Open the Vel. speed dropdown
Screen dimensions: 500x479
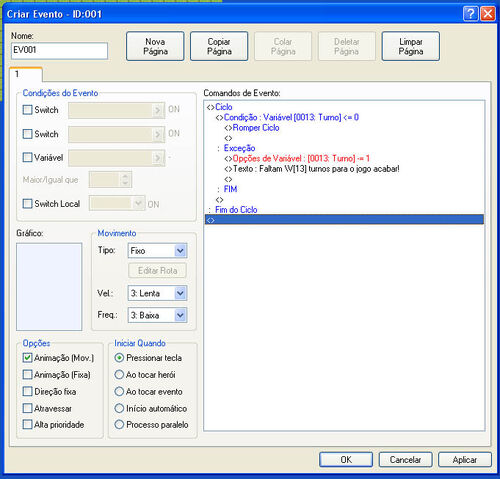[x=157, y=293]
